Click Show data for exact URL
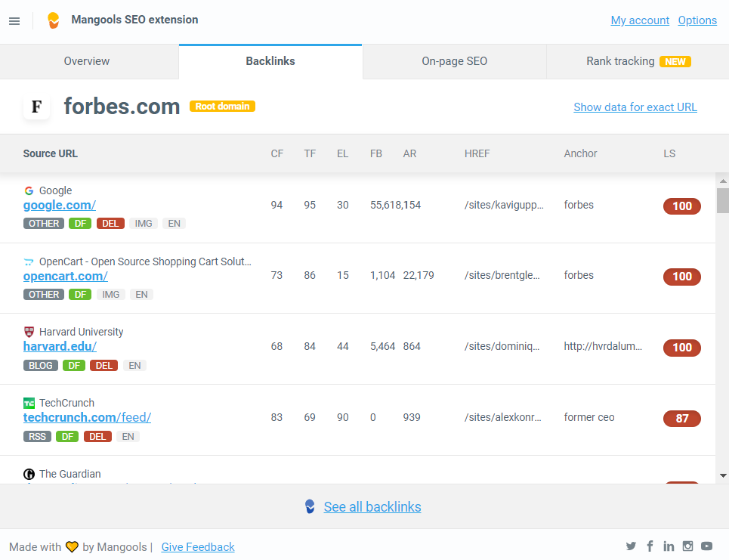 point(635,107)
